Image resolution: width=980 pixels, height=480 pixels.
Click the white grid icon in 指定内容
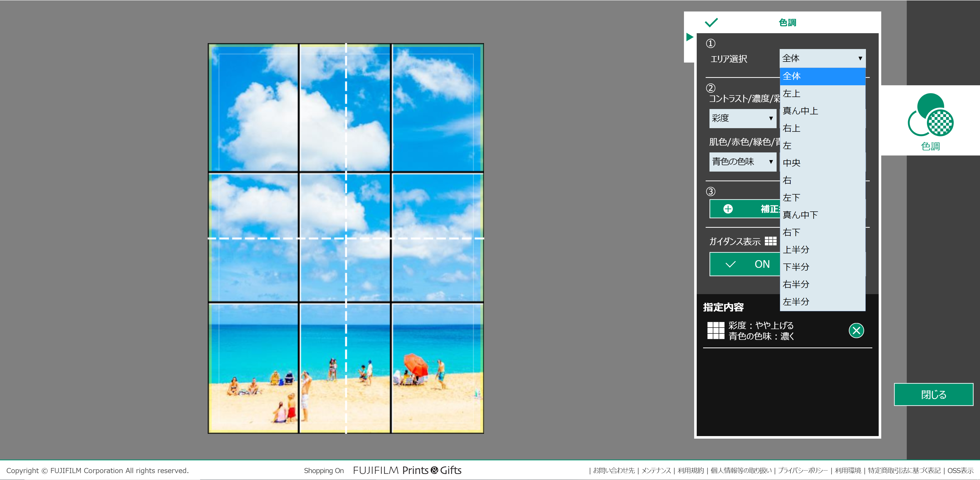click(x=716, y=330)
